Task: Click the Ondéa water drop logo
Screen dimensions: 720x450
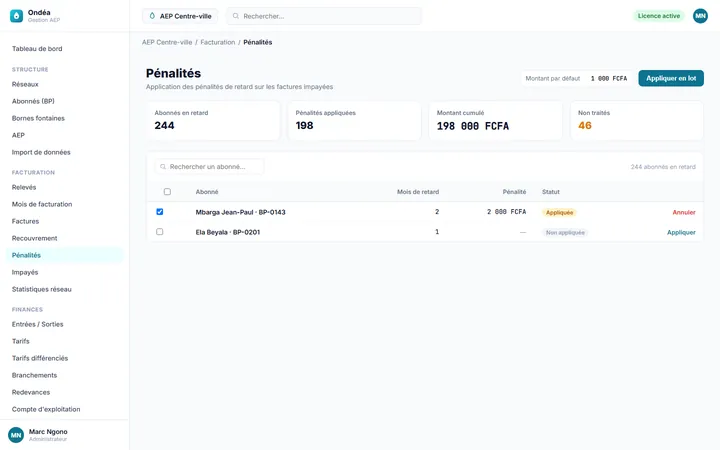Action: pyautogui.click(x=17, y=16)
